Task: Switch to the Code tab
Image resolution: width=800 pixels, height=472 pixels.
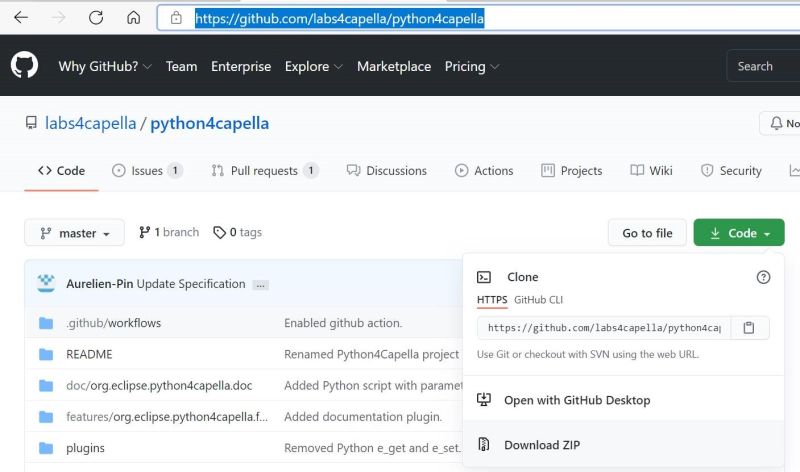Action: [61, 170]
